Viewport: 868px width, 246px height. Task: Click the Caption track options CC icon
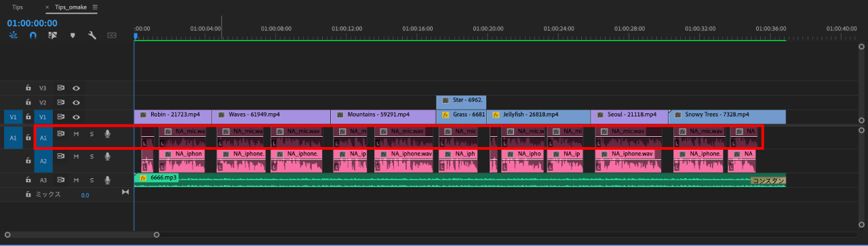112,35
